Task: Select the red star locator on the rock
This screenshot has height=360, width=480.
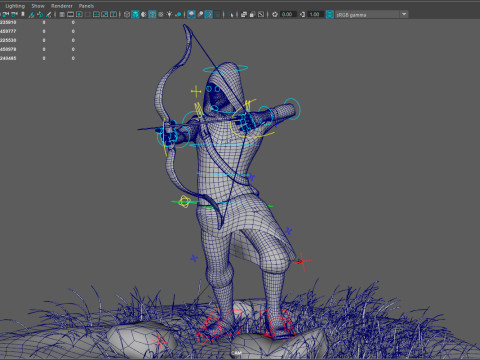Action: point(159,341)
